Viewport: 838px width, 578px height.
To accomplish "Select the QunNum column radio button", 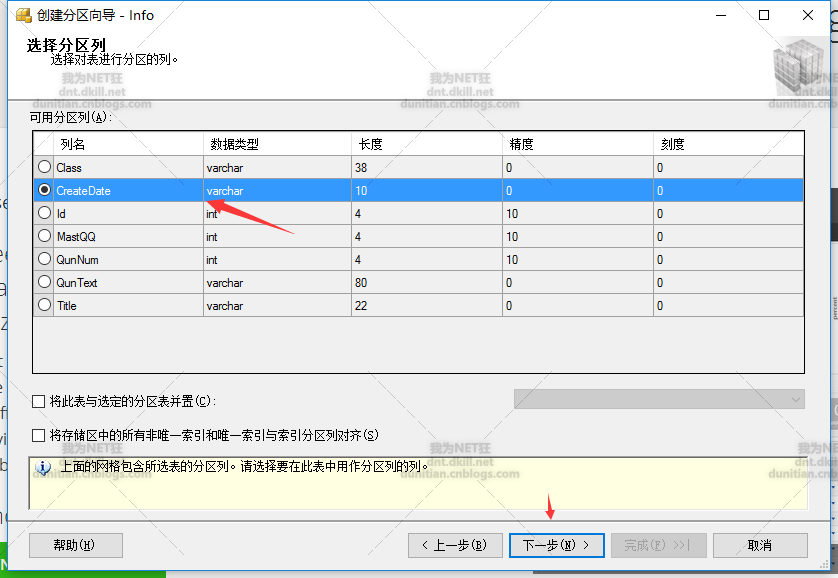I will [44, 259].
